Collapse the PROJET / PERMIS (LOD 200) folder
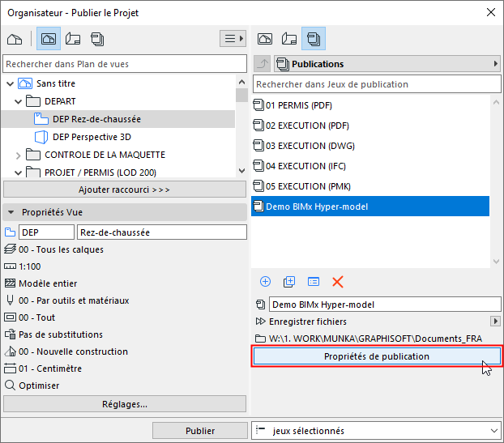Screen dimensions: 504x443 point(19,173)
